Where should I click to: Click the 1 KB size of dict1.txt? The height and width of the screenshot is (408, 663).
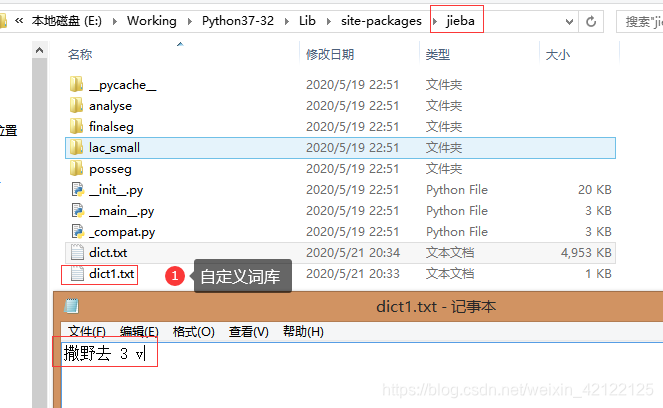click(598, 274)
